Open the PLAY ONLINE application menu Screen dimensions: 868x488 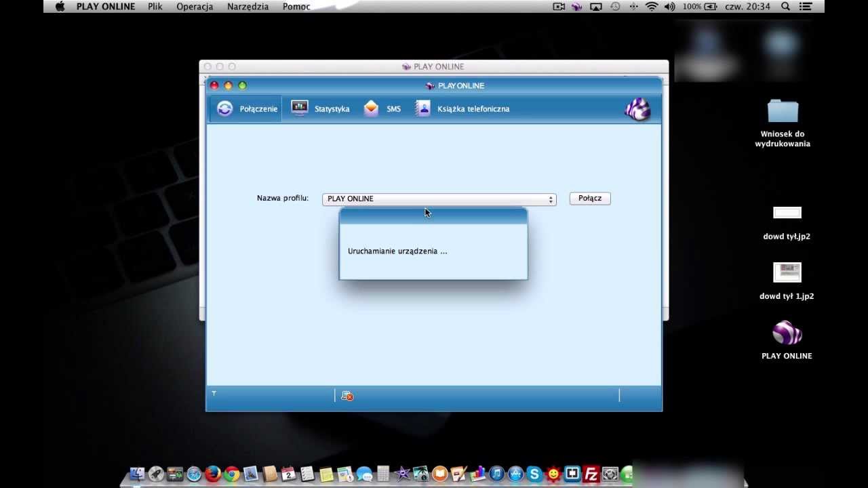click(x=106, y=7)
